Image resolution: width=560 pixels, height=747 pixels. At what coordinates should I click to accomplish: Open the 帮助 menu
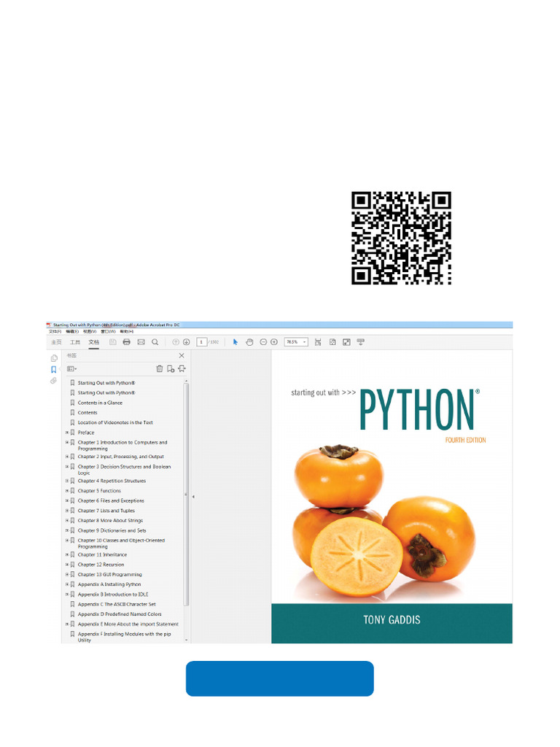pyautogui.click(x=127, y=331)
